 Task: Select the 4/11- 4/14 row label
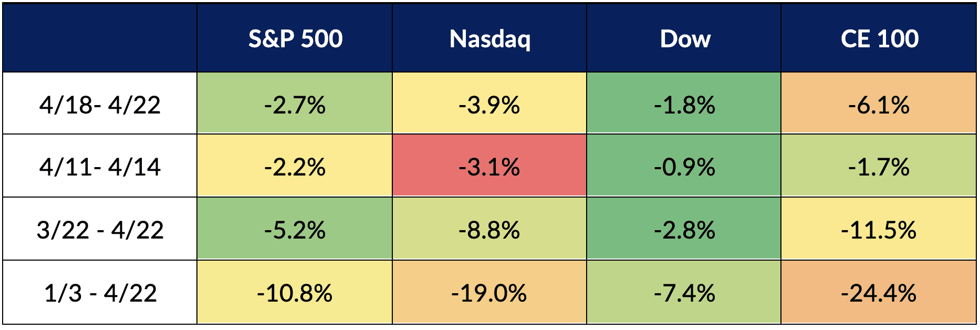pos(100,167)
